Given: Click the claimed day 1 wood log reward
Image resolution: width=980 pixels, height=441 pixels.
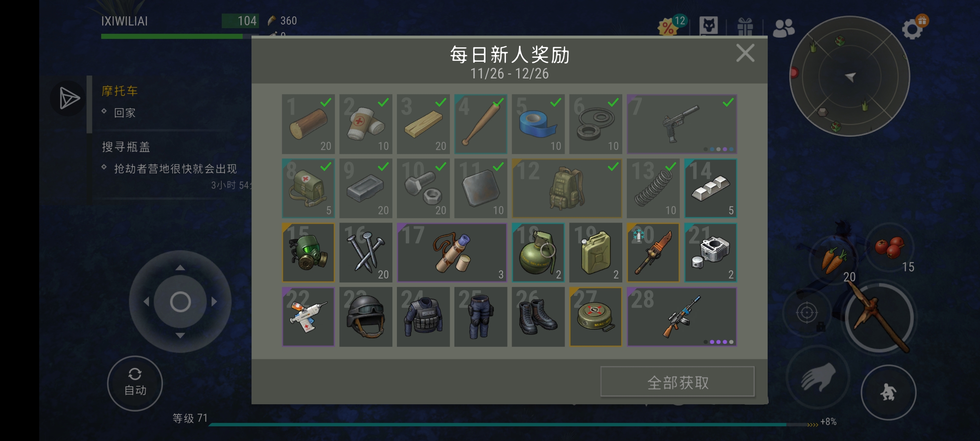Looking at the screenshot, I should 308,124.
